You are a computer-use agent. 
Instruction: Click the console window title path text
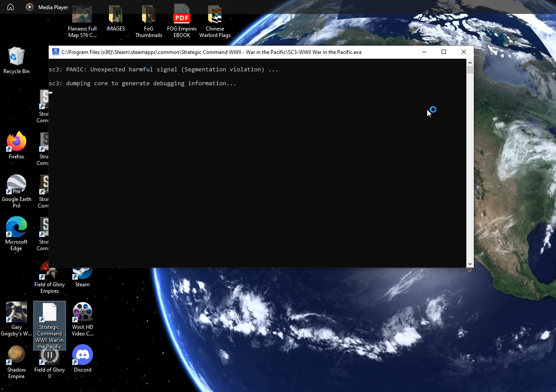coord(211,52)
